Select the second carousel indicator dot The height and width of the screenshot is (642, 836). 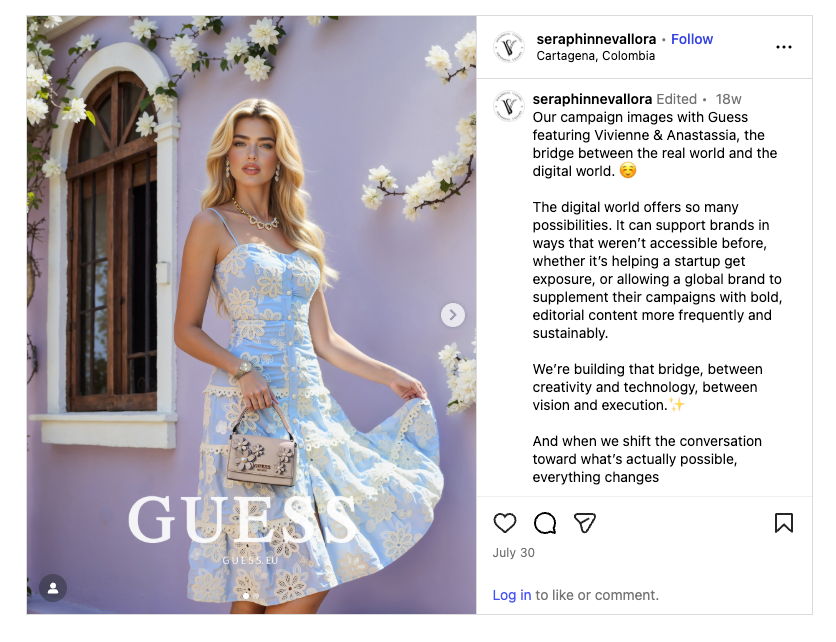256,596
